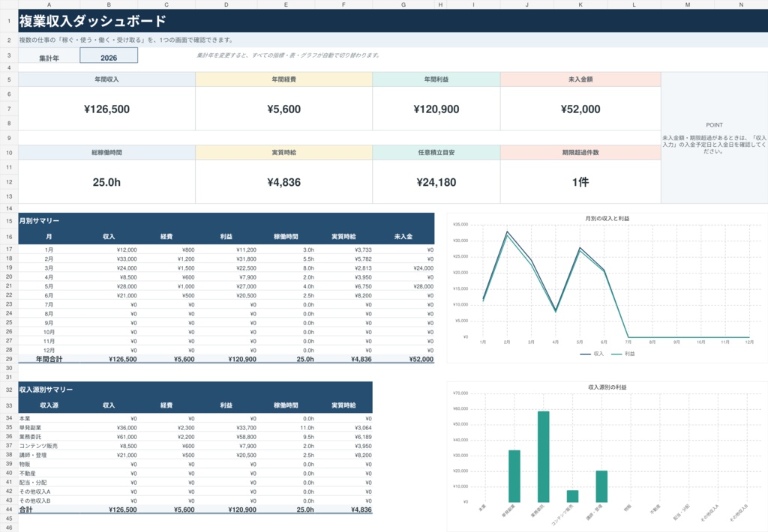The image size is (768, 532).
Task: Select the 収入 legend entry in line chart
Action: tap(592, 354)
